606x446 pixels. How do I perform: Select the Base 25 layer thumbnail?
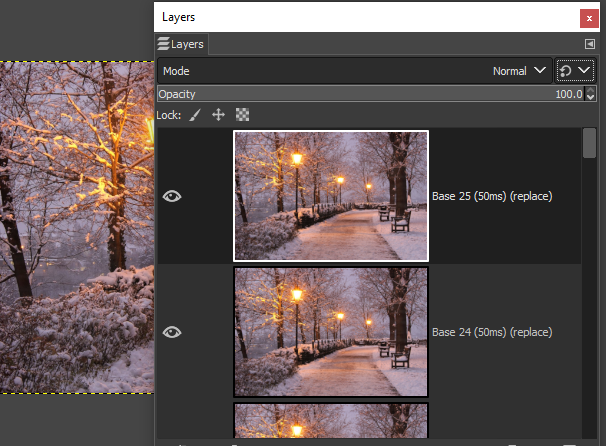[331, 196]
